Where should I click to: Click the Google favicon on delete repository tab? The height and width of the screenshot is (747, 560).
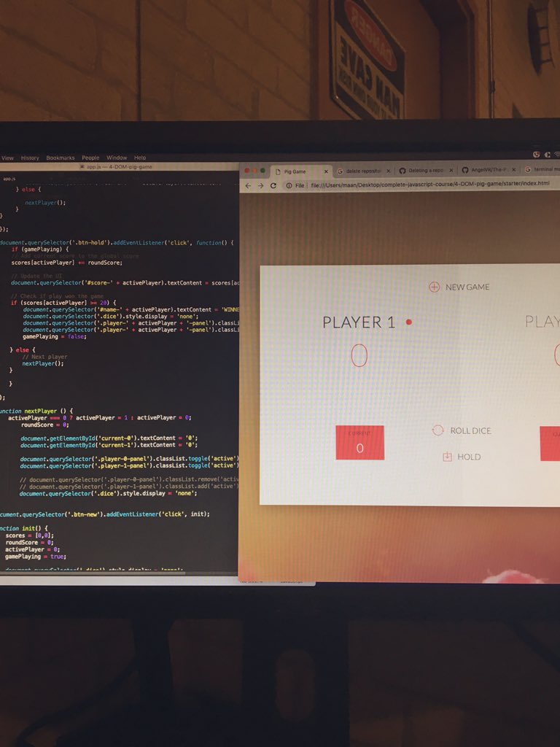tap(340, 171)
